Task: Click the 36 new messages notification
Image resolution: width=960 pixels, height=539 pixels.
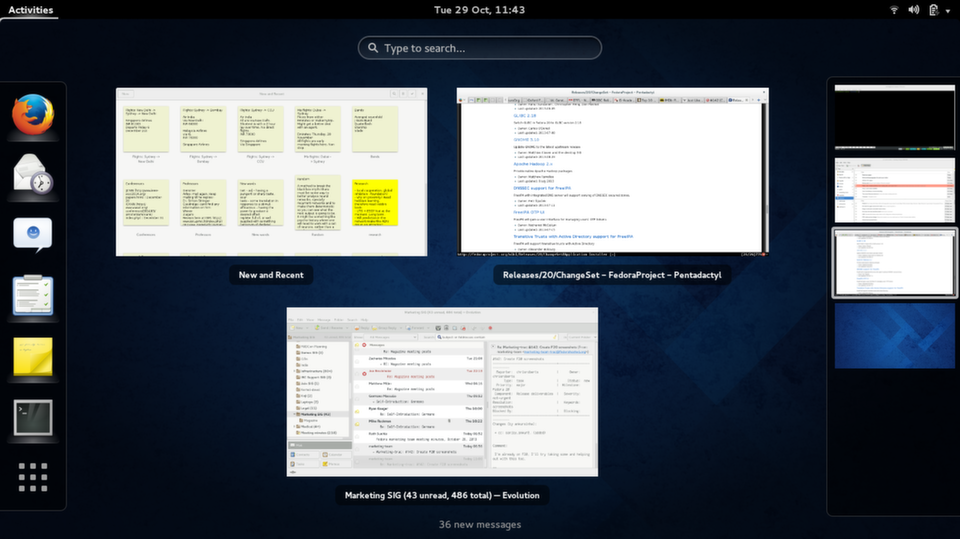Action: click(x=480, y=525)
